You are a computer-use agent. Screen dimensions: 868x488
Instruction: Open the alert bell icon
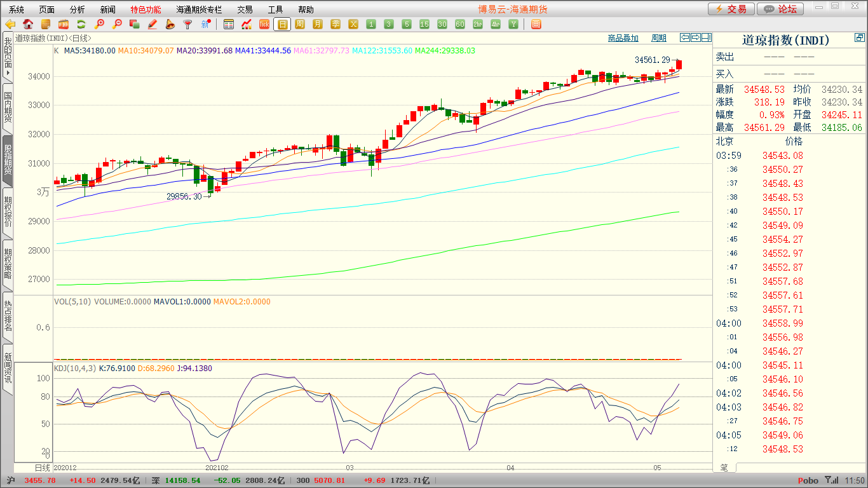click(170, 24)
